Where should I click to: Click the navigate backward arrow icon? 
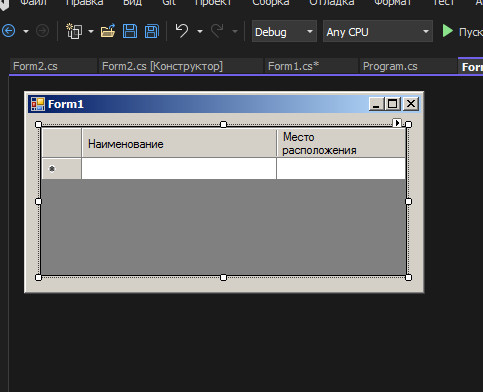point(9,31)
